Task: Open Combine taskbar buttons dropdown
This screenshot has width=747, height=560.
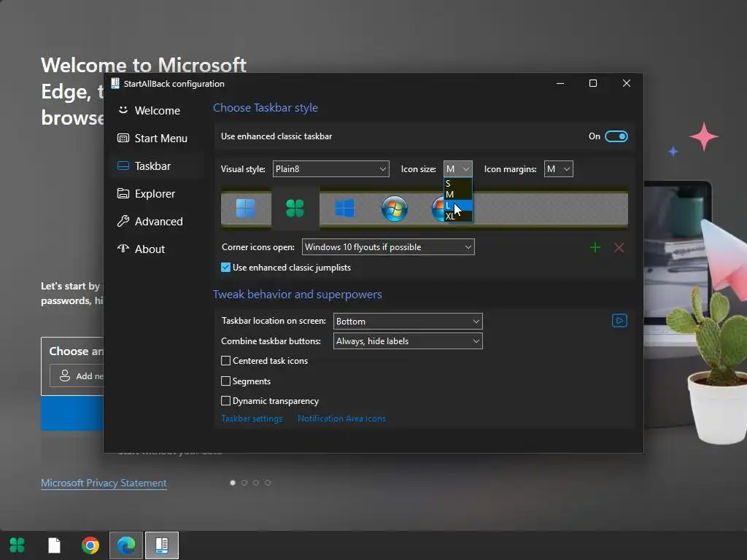Action: tap(408, 341)
